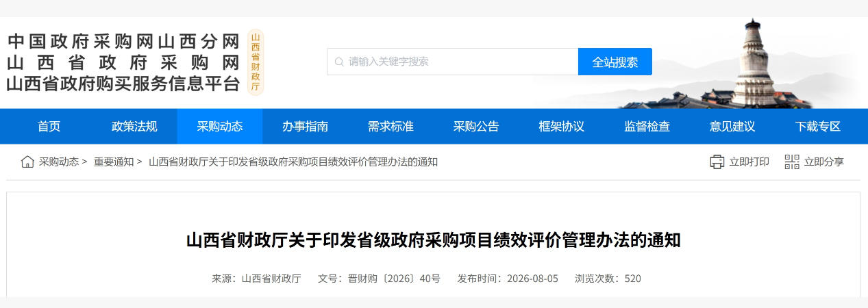Focus the keyword search input field
This screenshot has height=308, width=868.
click(453, 62)
